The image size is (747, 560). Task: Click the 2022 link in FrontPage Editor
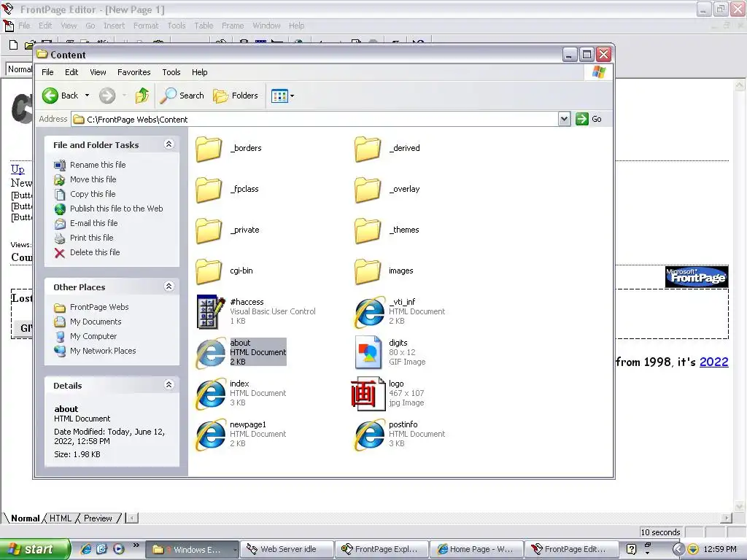pos(713,362)
